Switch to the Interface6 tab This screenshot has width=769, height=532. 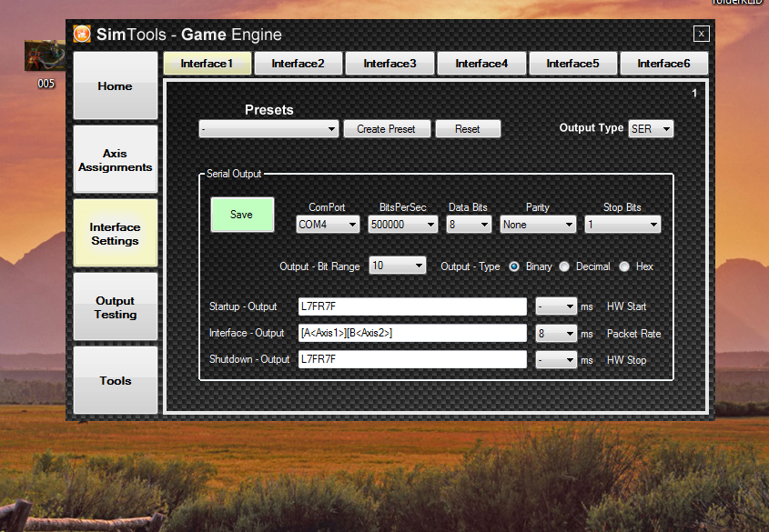[x=664, y=64]
